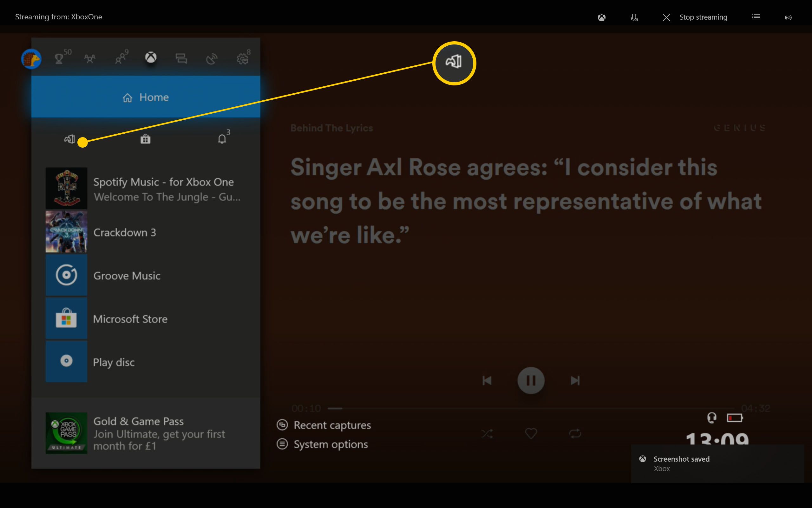812x508 pixels.
Task: Open the Chat messages tab
Action: click(181, 59)
